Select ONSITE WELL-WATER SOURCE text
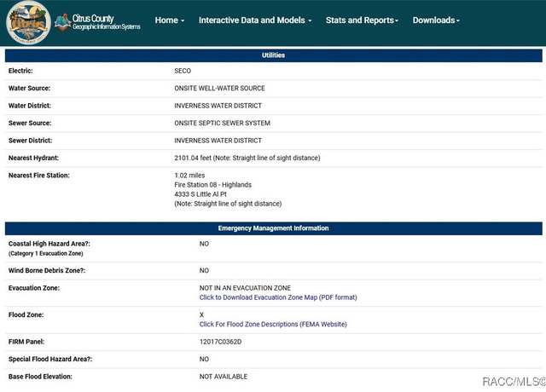 (x=219, y=88)
